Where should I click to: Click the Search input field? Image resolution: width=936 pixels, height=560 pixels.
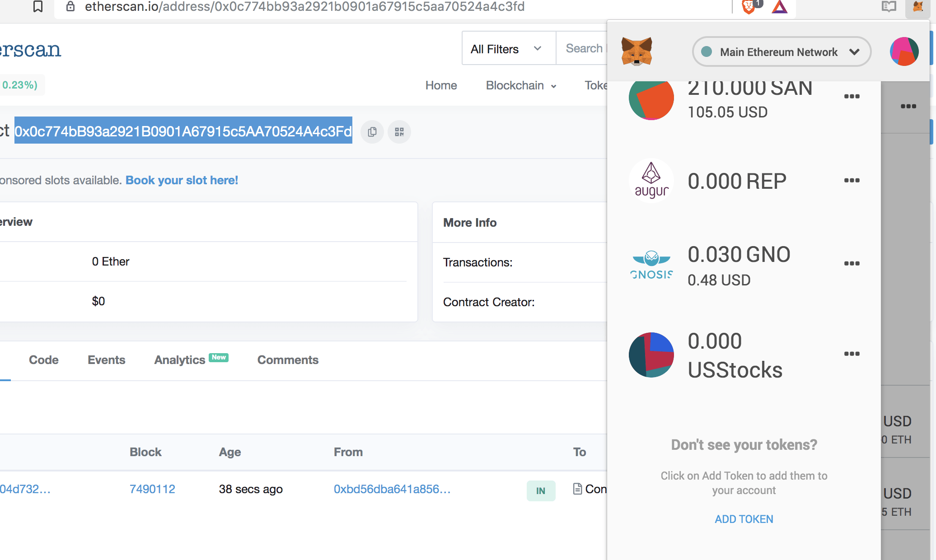(x=582, y=48)
